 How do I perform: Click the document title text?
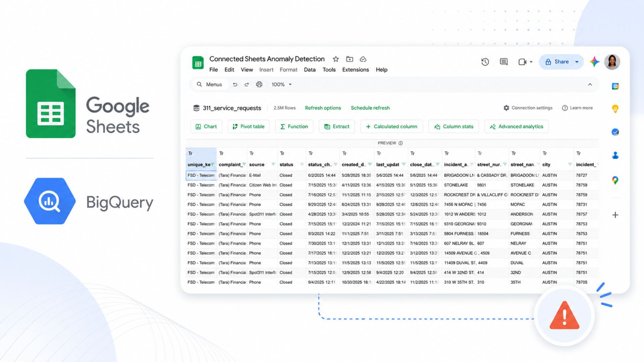coord(267,59)
